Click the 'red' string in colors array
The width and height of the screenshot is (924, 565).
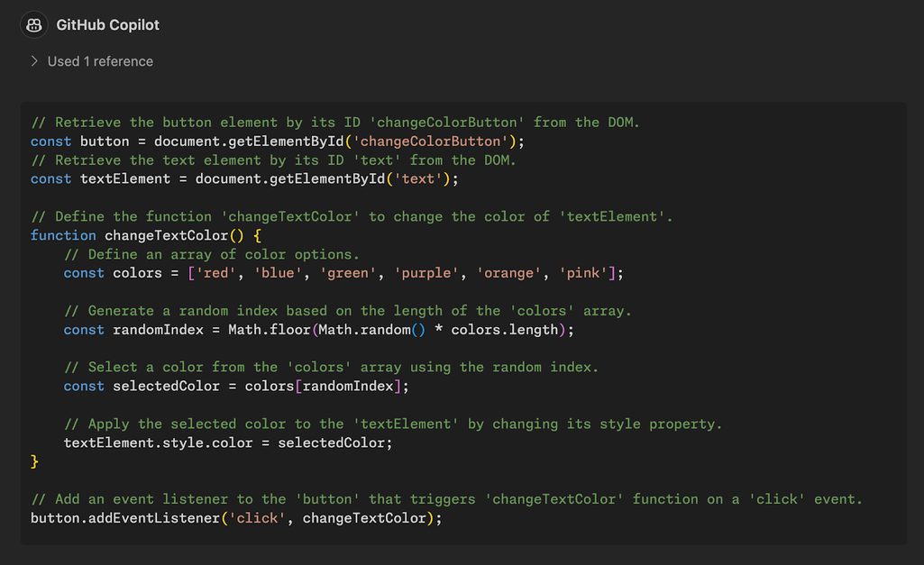pyautogui.click(x=215, y=273)
